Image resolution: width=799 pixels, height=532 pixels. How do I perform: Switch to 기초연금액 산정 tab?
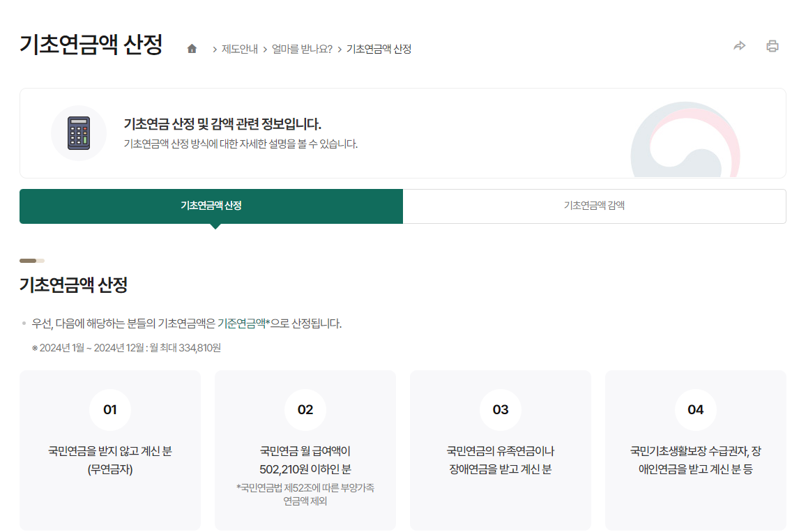pyautogui.click(x=211, y=206)
